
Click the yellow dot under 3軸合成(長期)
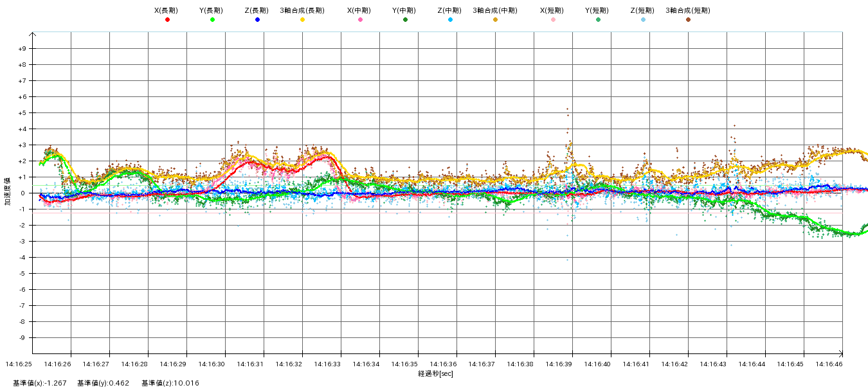pos(302,20)
